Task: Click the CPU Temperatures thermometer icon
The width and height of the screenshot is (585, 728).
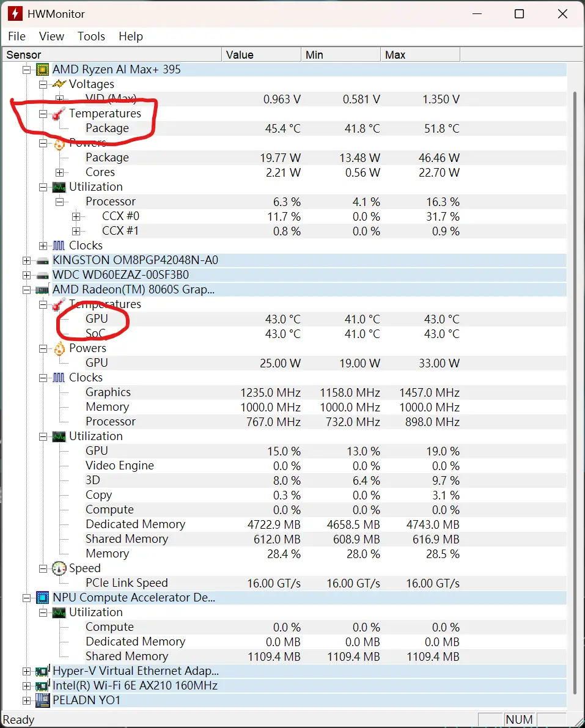Action: click(59, 114)
